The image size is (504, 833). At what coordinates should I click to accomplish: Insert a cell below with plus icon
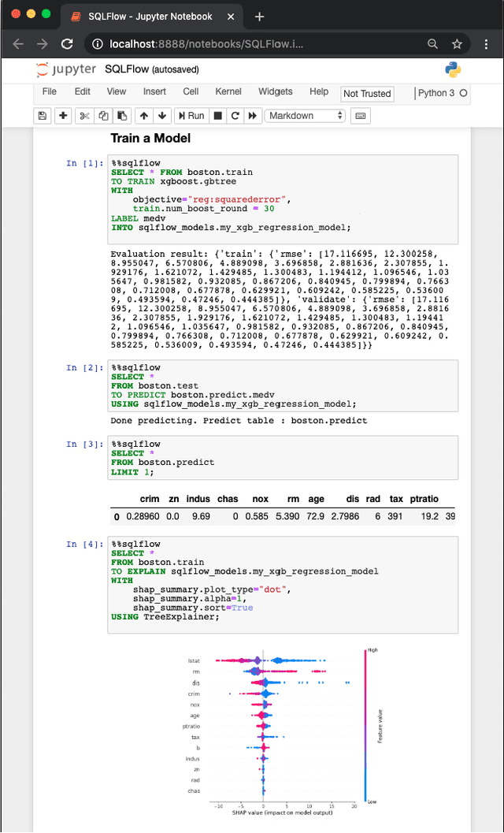(64, 116)
